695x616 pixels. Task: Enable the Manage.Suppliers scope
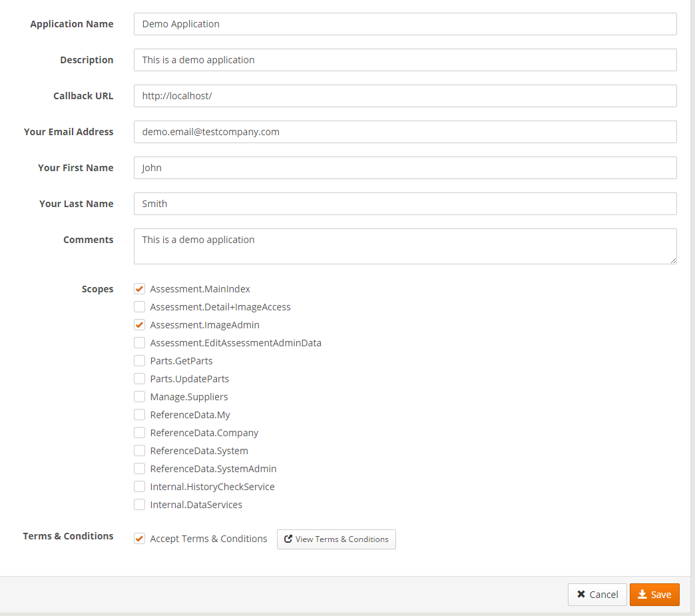click(139, 396)
